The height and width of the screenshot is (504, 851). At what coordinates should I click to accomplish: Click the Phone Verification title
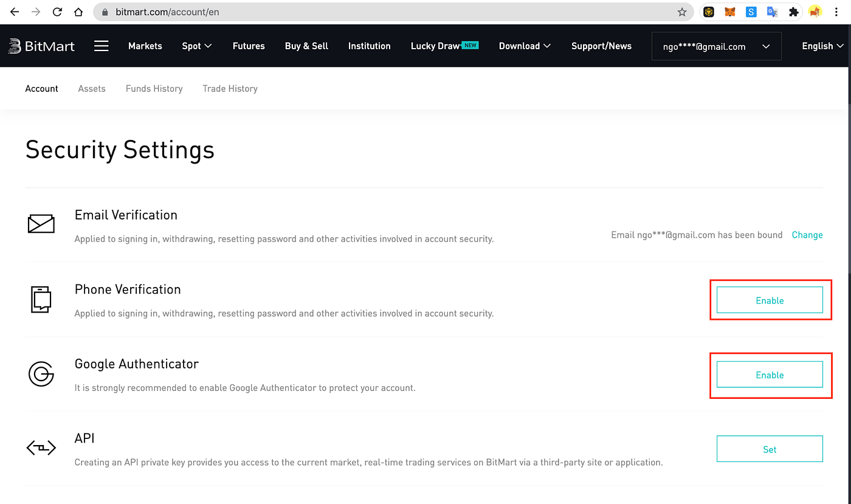pyautogui.click(x=128, y=289)
